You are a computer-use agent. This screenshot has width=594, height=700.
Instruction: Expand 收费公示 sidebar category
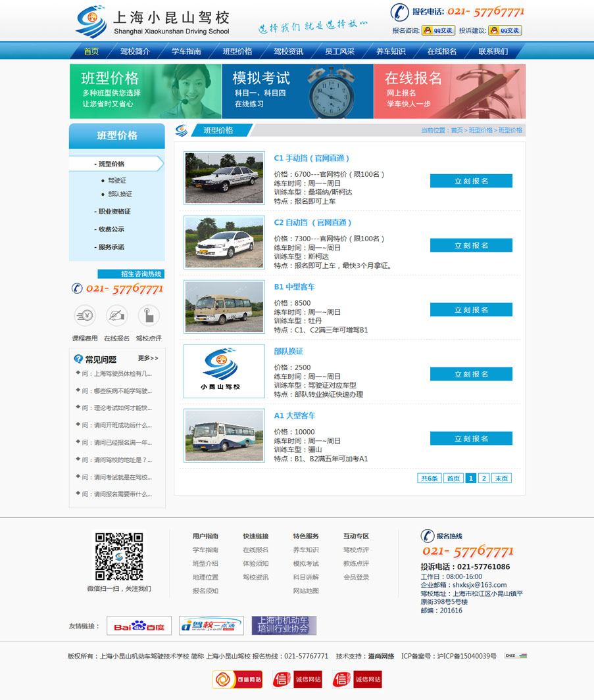[111, 229]
